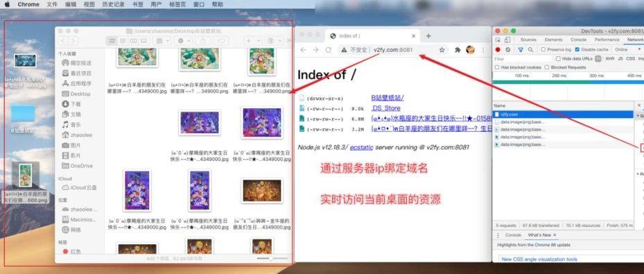Click the Finder back navigation arrow
This screenshot has height=274, width=644.
63,41
